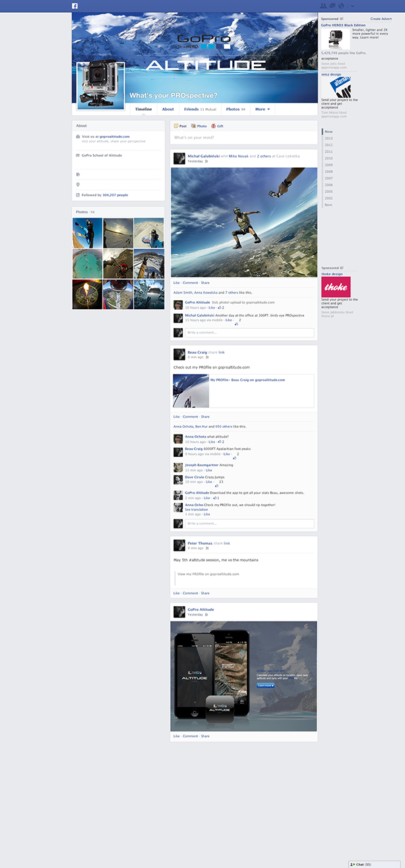Expand the account dropdown arrow in the top bar
Viewport: 405px width, 868px height.
coord(352,6)
